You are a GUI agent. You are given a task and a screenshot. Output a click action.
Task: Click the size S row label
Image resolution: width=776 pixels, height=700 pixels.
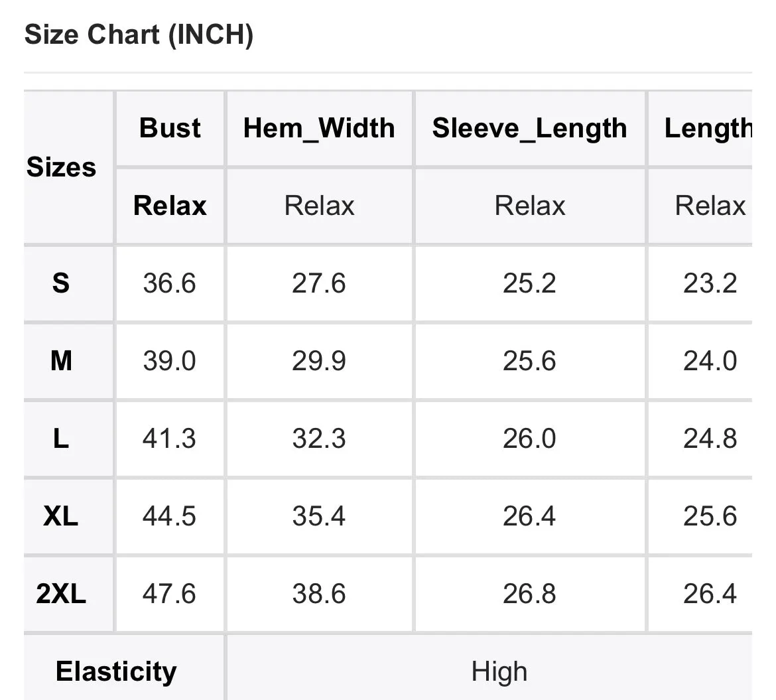61,283
